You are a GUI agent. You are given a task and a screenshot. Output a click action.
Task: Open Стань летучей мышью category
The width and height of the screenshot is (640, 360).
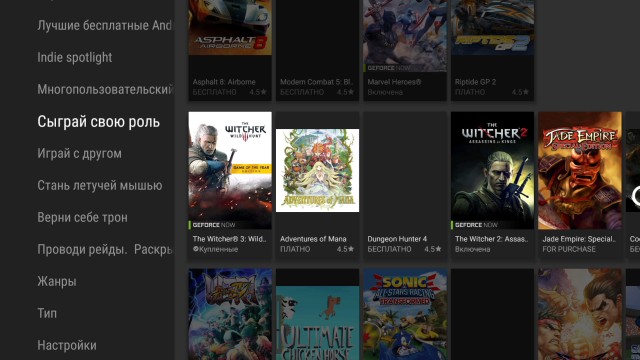[x=100, y=185]
